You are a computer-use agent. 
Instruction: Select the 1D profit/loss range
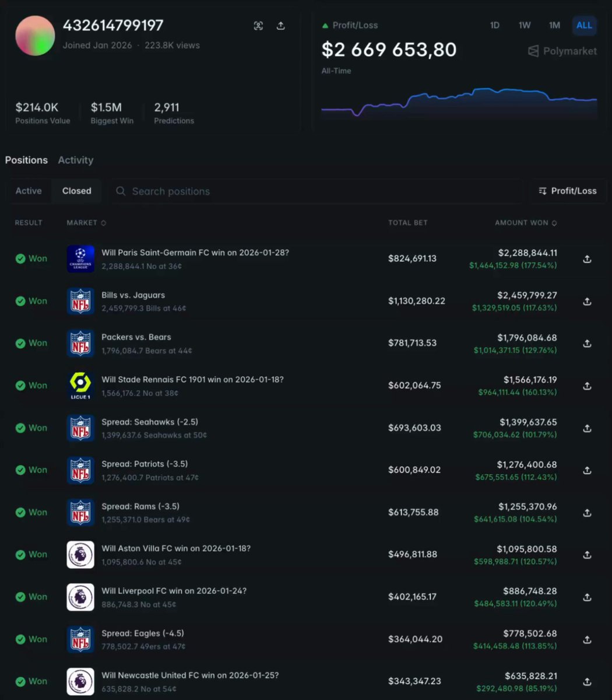coord(494,25)
